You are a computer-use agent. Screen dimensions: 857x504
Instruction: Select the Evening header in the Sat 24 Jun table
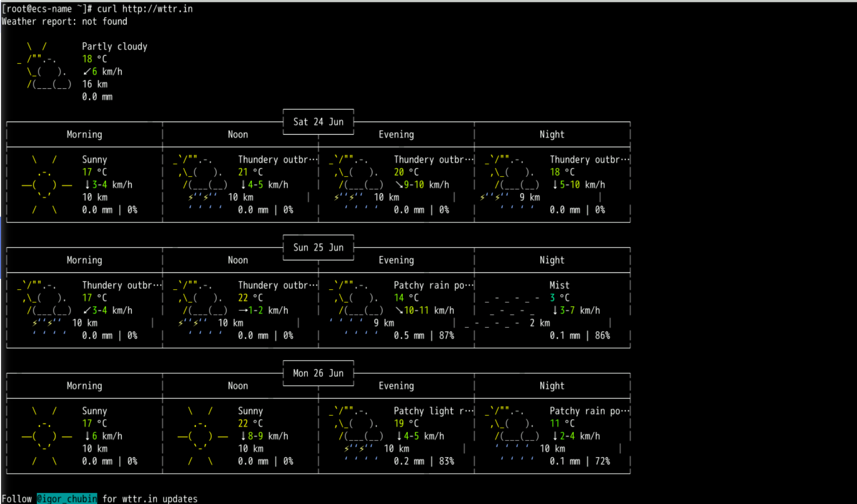[x=396, y=134]
